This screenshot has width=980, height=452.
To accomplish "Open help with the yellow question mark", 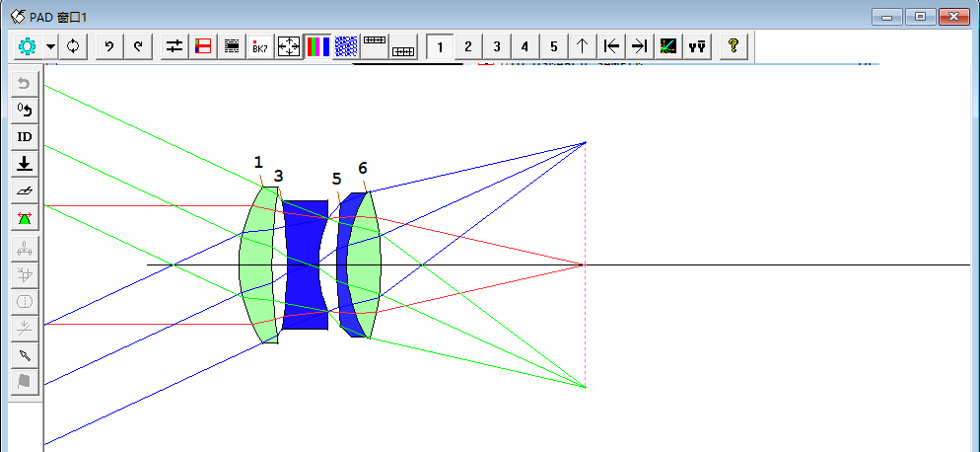I will (734, 46).
